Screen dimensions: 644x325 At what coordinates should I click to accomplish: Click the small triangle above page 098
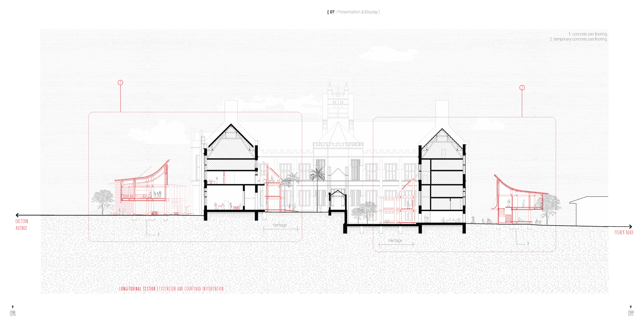13,307
